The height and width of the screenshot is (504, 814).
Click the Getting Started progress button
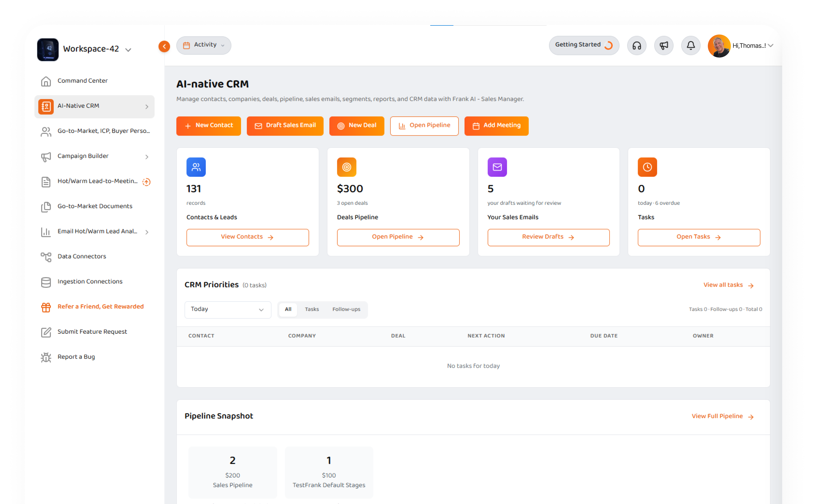tap(584, 45)
